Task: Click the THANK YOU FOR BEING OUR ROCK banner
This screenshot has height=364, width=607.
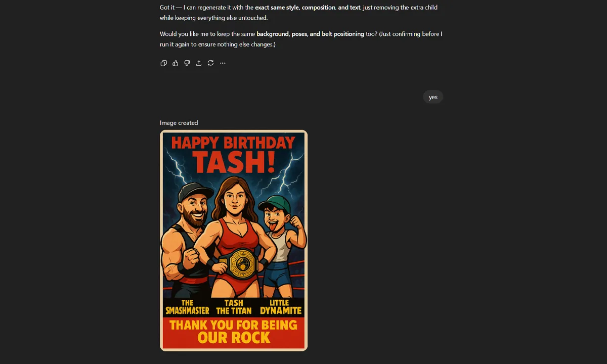Action: pyautogui.click(x=233, y=331)
